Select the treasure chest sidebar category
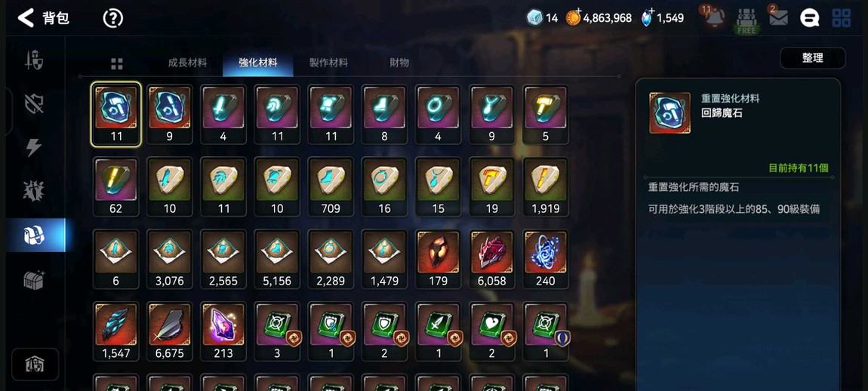This screenshot has height=391, width=868. coord(34,280)
